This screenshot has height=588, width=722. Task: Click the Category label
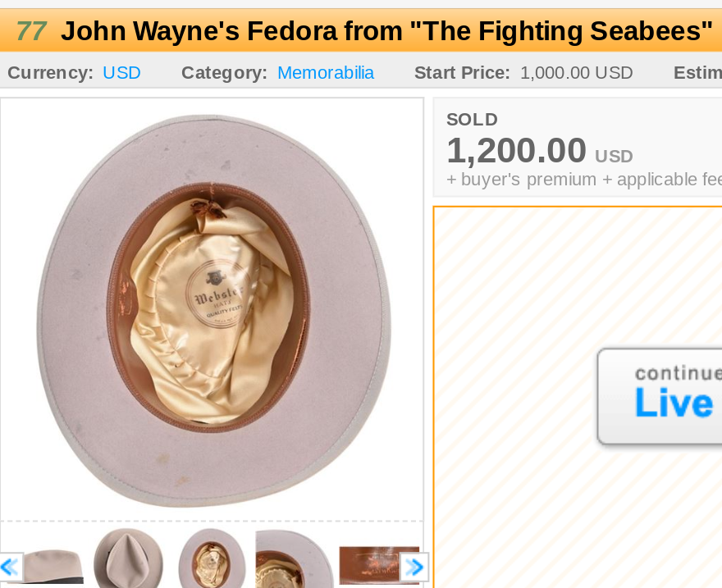point(224,73)
